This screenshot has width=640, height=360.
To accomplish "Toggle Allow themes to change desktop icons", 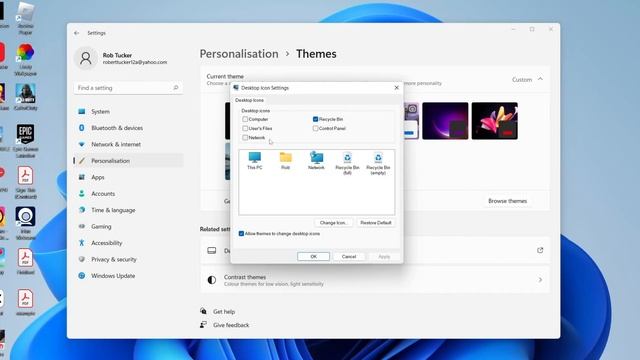I will 241,233.
